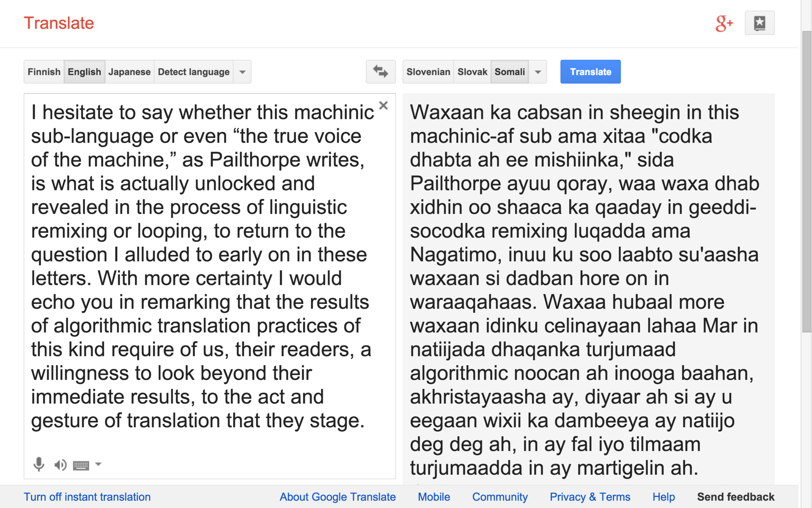This screenshot has width=812, height=508.
Task: Click the swap languages arrows icon
Action: 381,72
